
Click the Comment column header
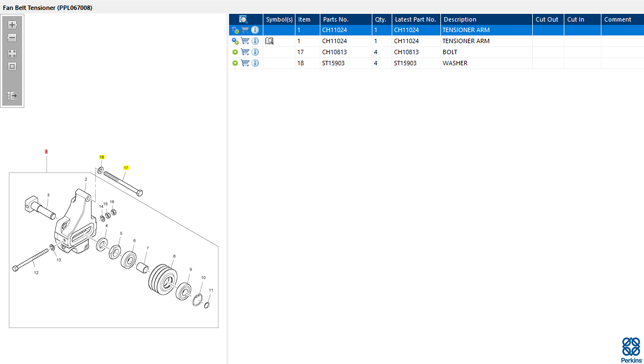pyautogui.click(x=622, y=19)
